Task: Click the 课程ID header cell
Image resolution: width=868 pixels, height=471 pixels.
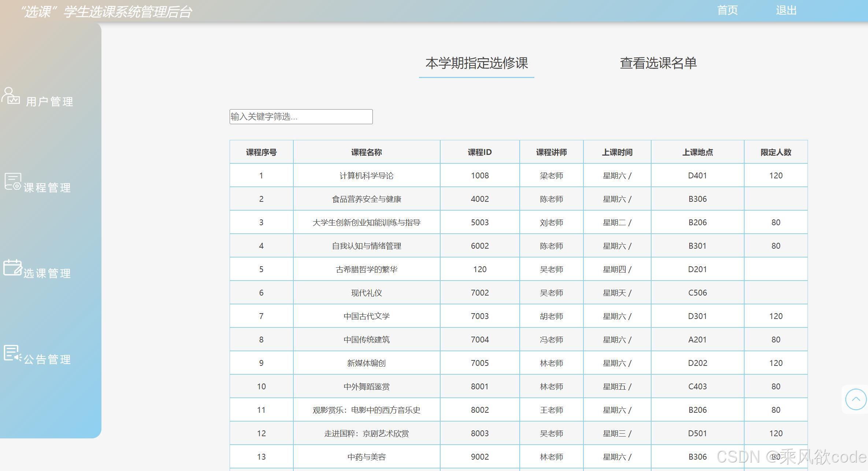Action: click(479, 152)
